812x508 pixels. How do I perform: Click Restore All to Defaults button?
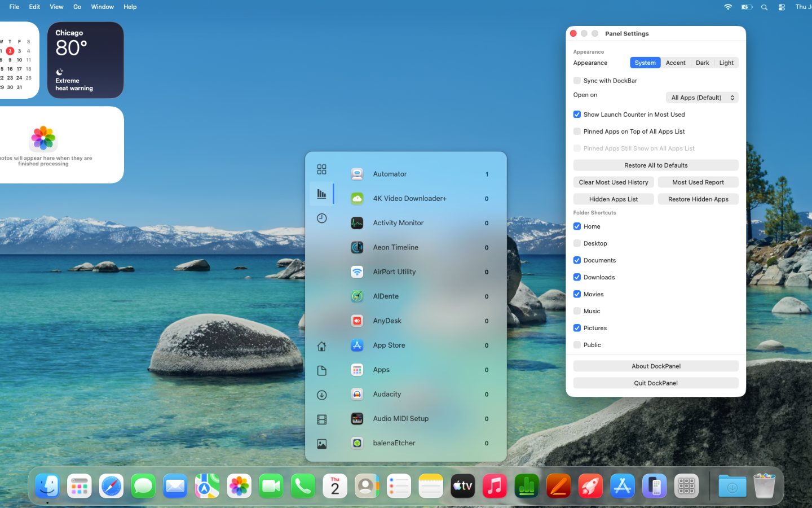656,165
